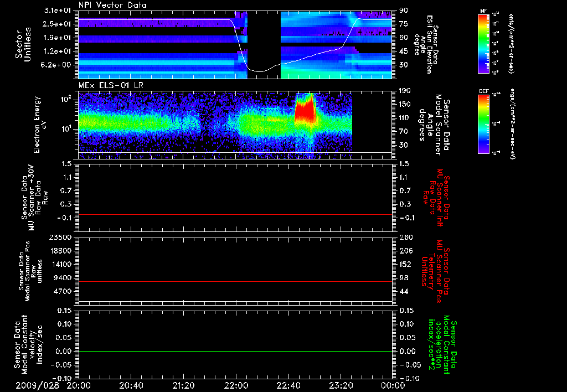Click the "Model Scanner Pos Raw" axis label
This screenshot has height=392, width=567.
[x=30, y=271]
